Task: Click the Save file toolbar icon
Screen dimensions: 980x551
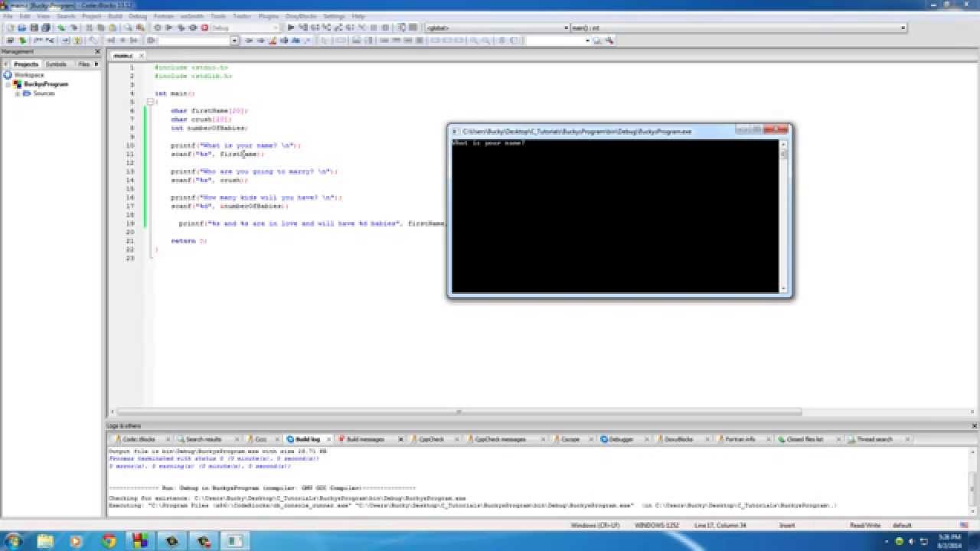Action: 34,28
